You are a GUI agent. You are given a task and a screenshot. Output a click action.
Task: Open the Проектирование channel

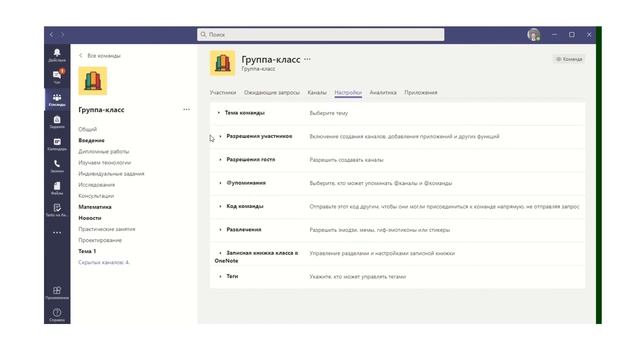click(100, 240)
